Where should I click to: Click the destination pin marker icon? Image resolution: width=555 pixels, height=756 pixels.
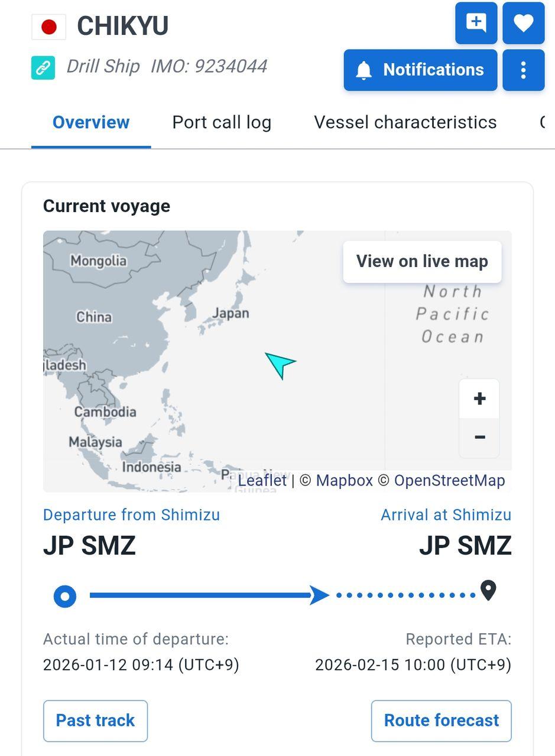click(x=488, y=590)
